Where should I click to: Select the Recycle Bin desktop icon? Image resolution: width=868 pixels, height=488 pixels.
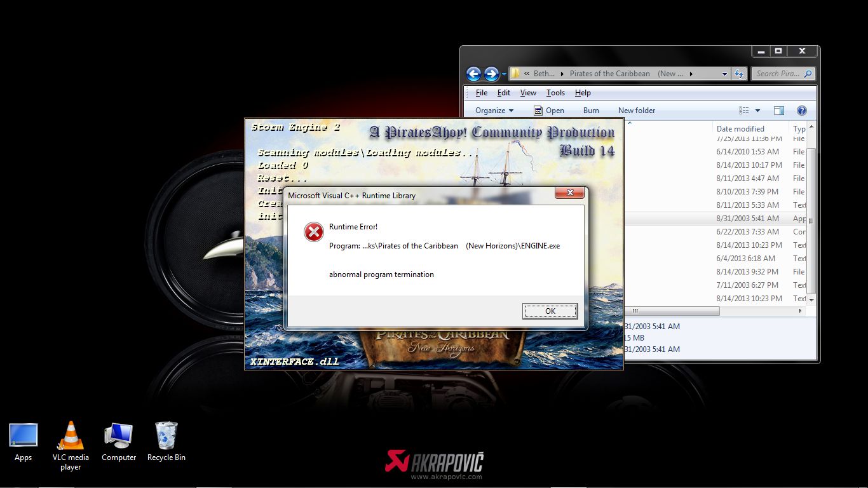tap(166, 442)
